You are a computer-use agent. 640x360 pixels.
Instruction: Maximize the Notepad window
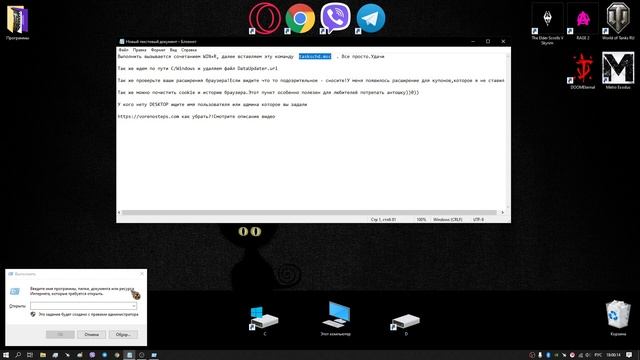pos(488,41)
